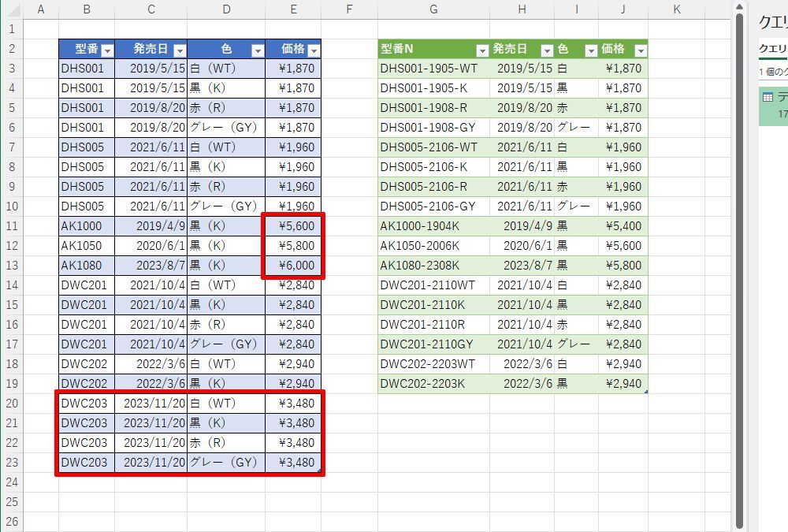Click the scroll up arrow on vertical scrollbar
The height and width of the screenshot is (532, 788).
click(738, 7)
